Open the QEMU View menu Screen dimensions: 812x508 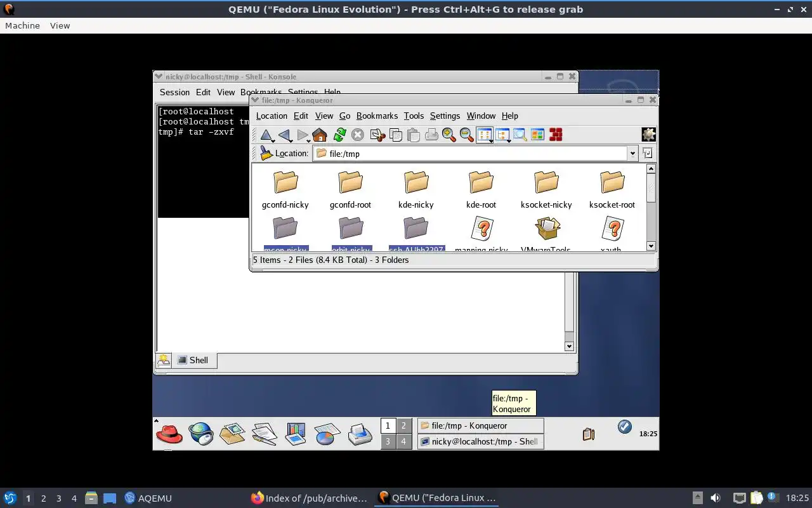[60, 25]
